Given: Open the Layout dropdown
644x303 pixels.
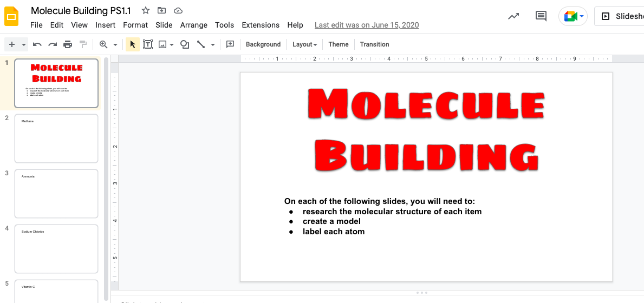Looking at the screenshot, I should point(304,44).
